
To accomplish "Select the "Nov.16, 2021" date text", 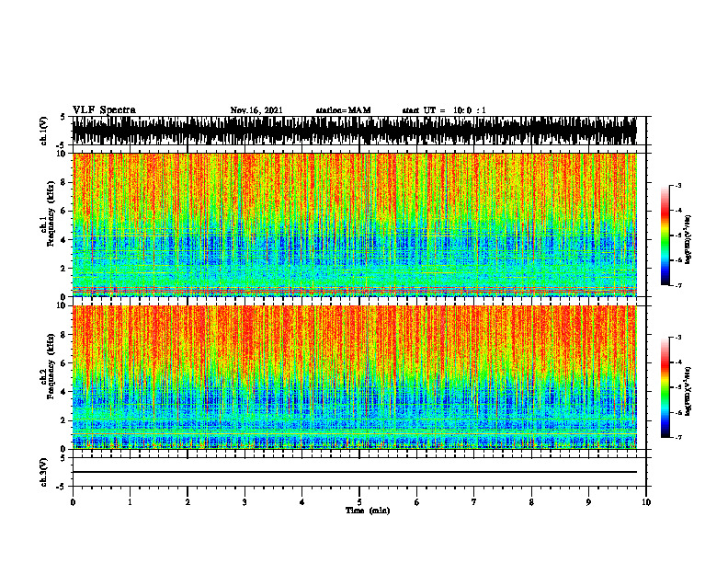I will click(x=256, y=110).
